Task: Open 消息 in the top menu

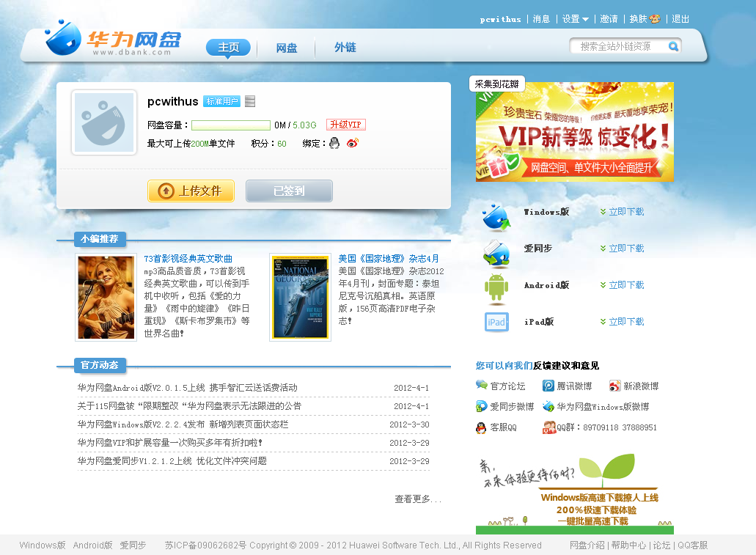Action: (541, 19)
